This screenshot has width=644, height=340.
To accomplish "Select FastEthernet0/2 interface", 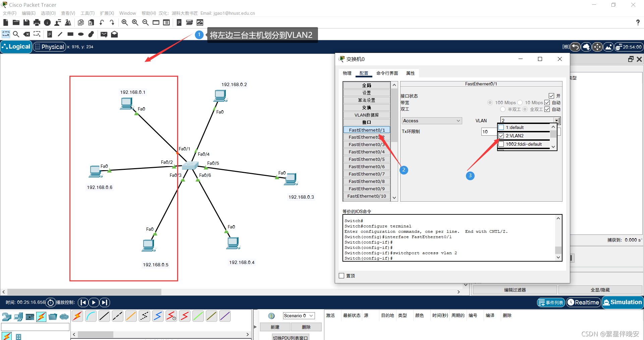I will pyautogui.click(x=367, y=137).
